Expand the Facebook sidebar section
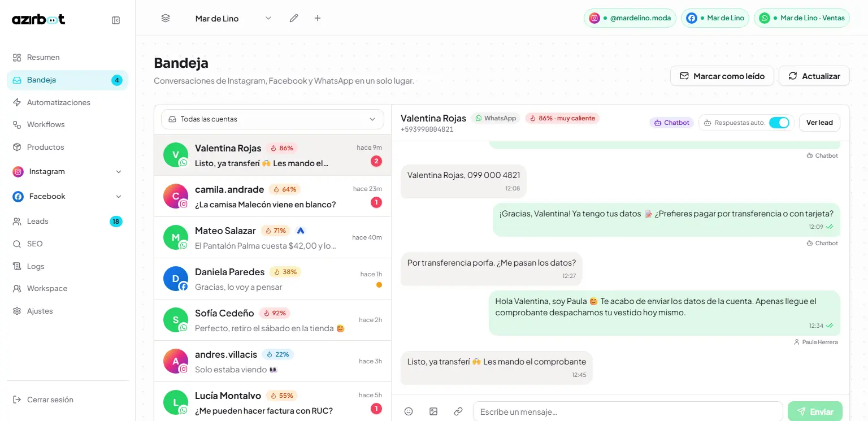 pos(68,196)
